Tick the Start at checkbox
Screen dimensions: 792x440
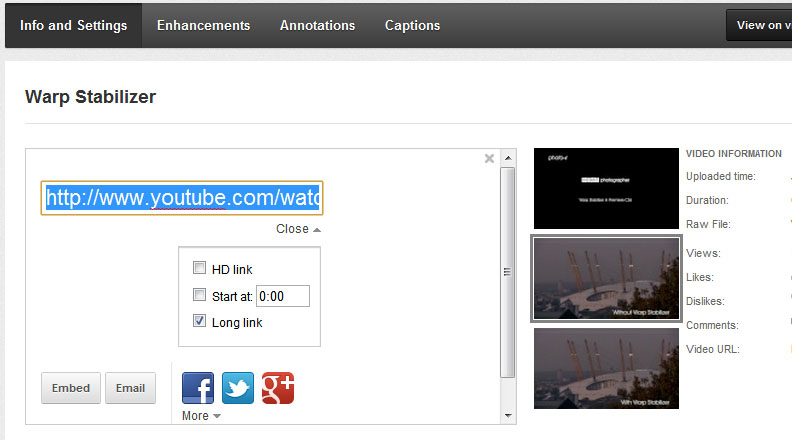[200, 295]
